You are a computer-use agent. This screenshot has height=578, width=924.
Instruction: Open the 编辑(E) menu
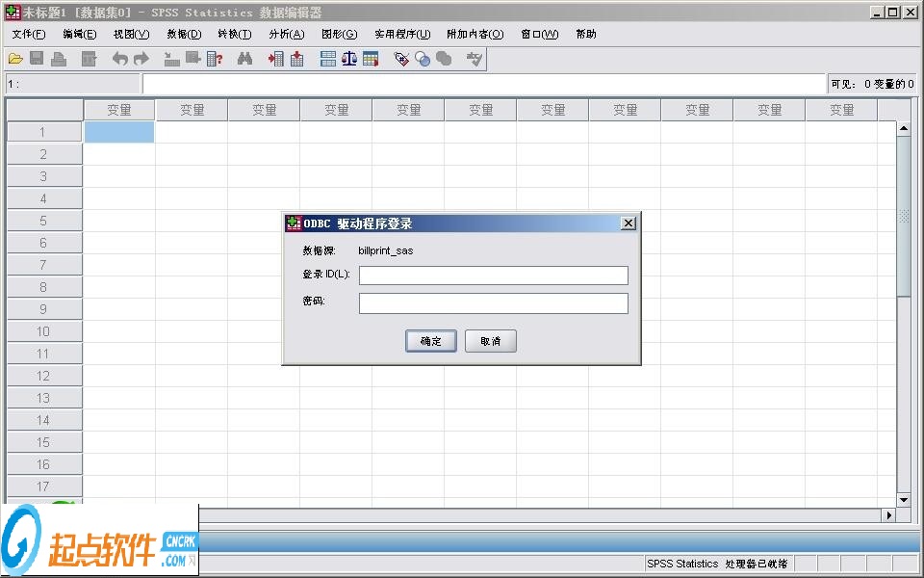click(80, 35)
